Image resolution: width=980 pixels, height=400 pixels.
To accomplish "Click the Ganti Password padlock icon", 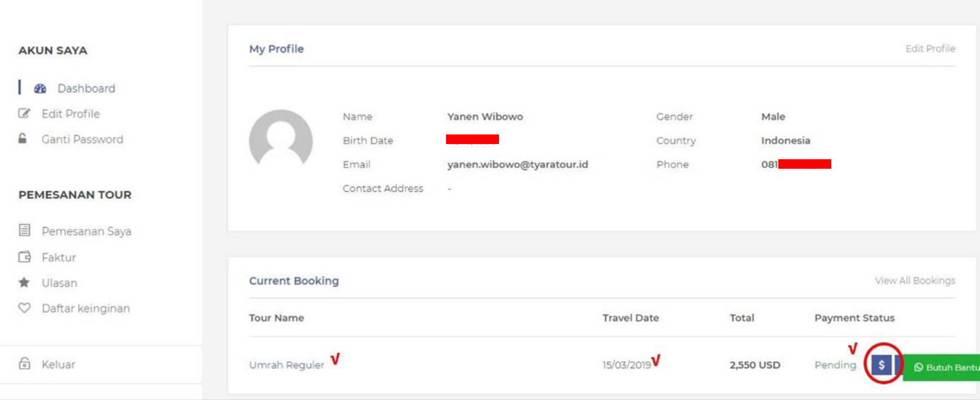I will (x=23, y=138).
